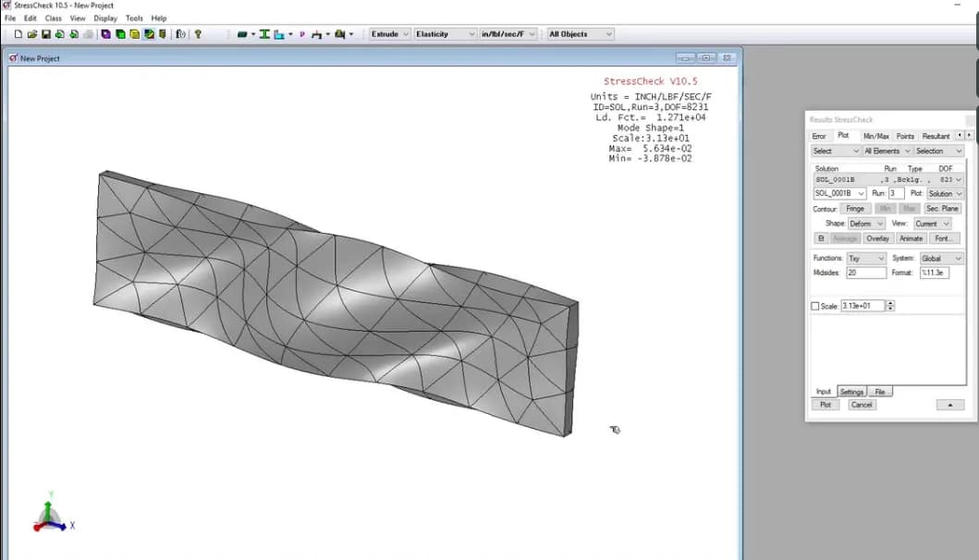Create a new project file
The width and height of the screenshot is (979, 560).
click(x=18, y=34)
